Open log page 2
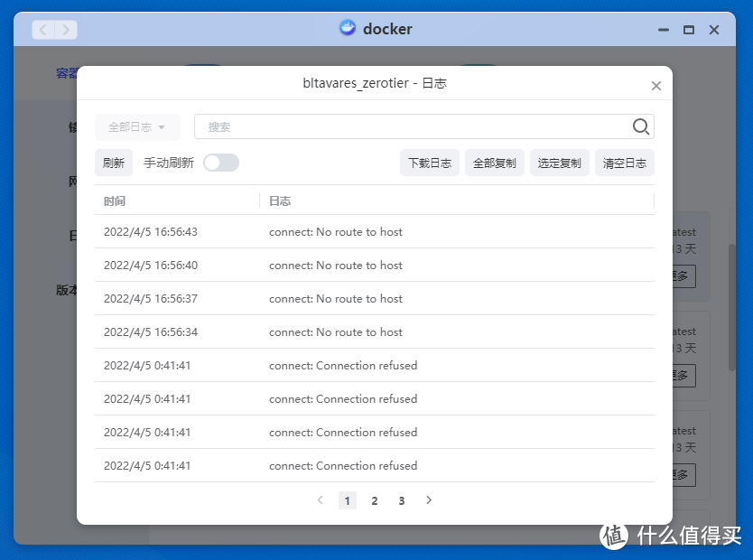The height and width of the screenshot is (560, 753). (x=374, y=499)
